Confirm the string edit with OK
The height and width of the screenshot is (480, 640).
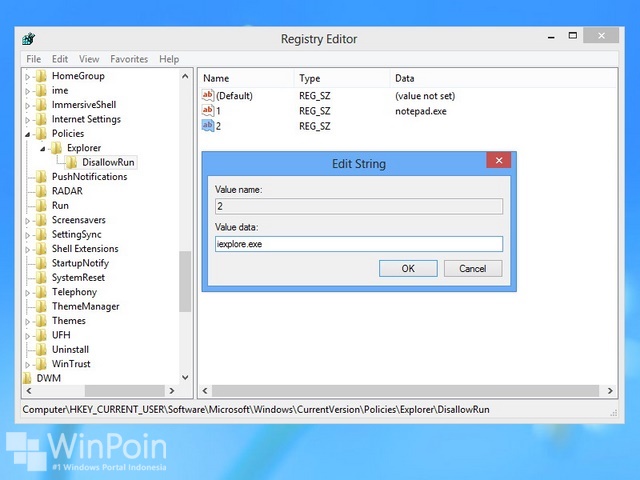[408, 269]
